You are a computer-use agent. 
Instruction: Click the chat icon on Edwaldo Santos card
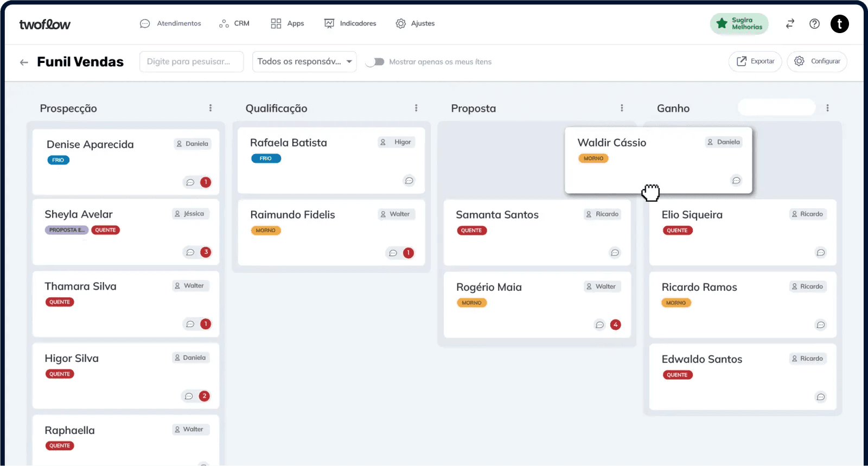821,397
